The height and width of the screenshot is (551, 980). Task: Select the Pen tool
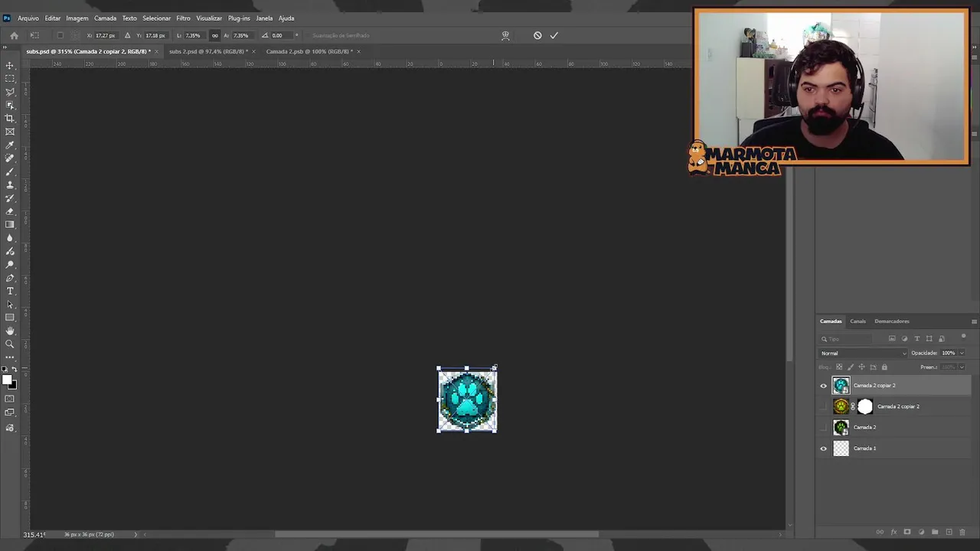pyautogui.click(x=10, y=278)
